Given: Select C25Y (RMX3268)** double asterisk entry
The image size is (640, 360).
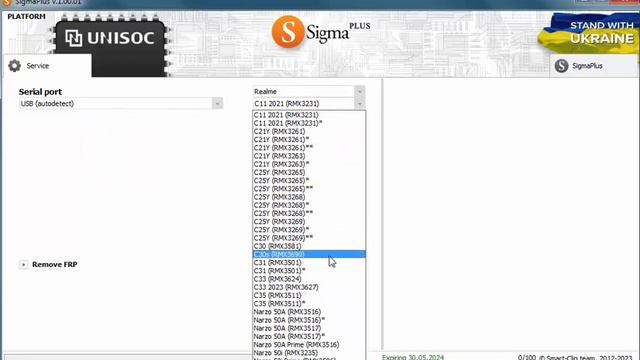Looking at the screenshot, I should coord(309,213).
